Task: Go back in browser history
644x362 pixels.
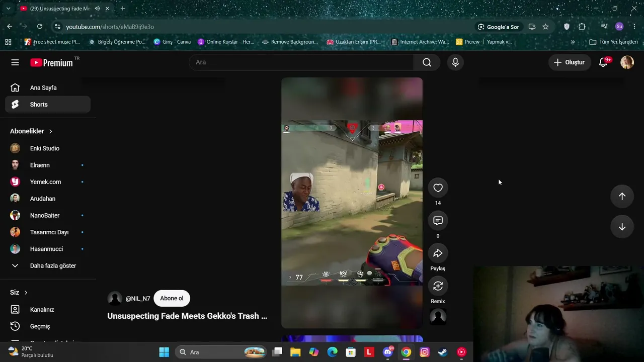Action: click(x=10, y=27)
